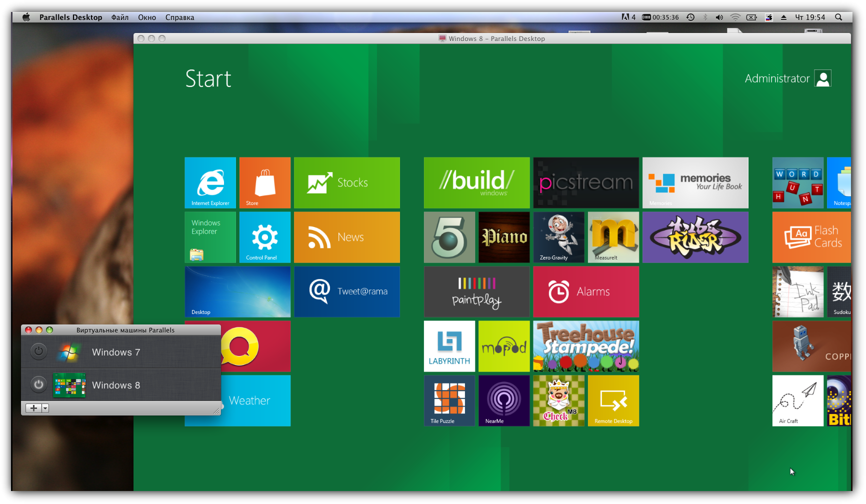Open the Parallels Desktop application menu

coord(70,17)
